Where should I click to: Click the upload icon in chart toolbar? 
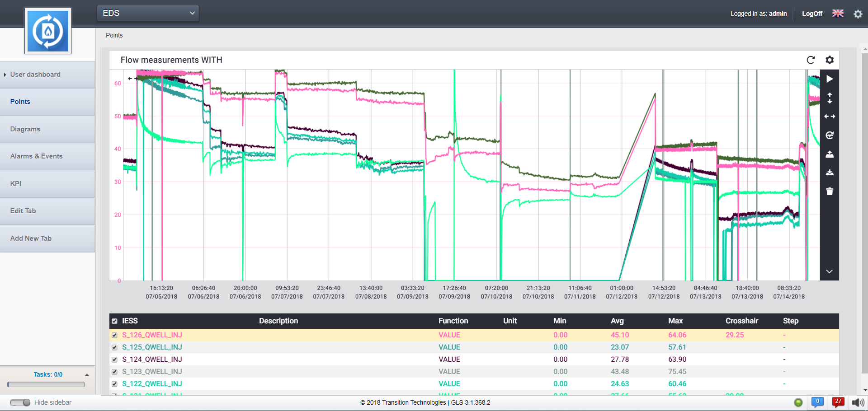point(830,154)
